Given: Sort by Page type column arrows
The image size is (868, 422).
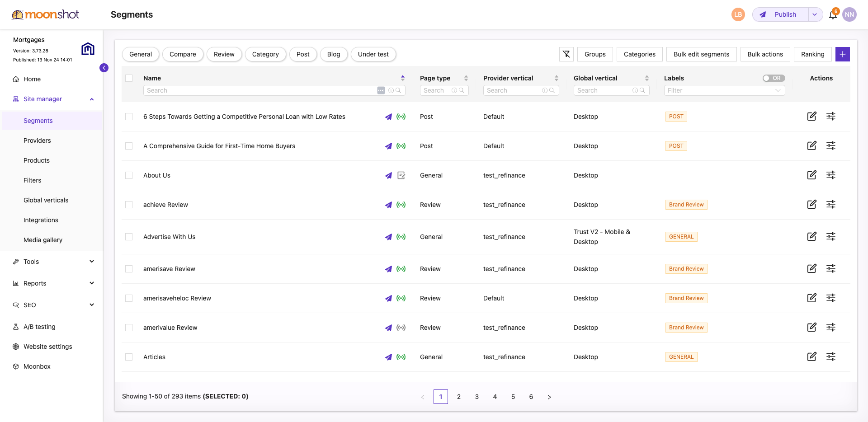Looking at the screenshot, I should pos(466,78).
